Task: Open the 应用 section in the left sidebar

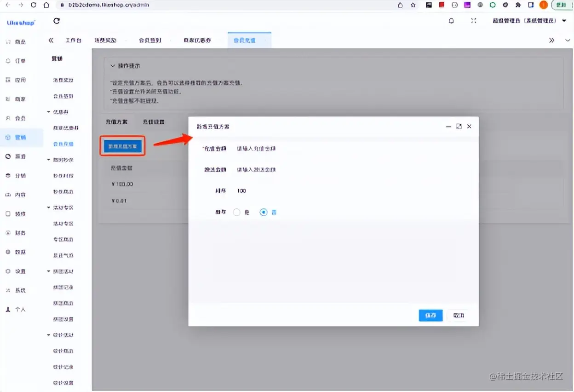Action: pos(16,80)
